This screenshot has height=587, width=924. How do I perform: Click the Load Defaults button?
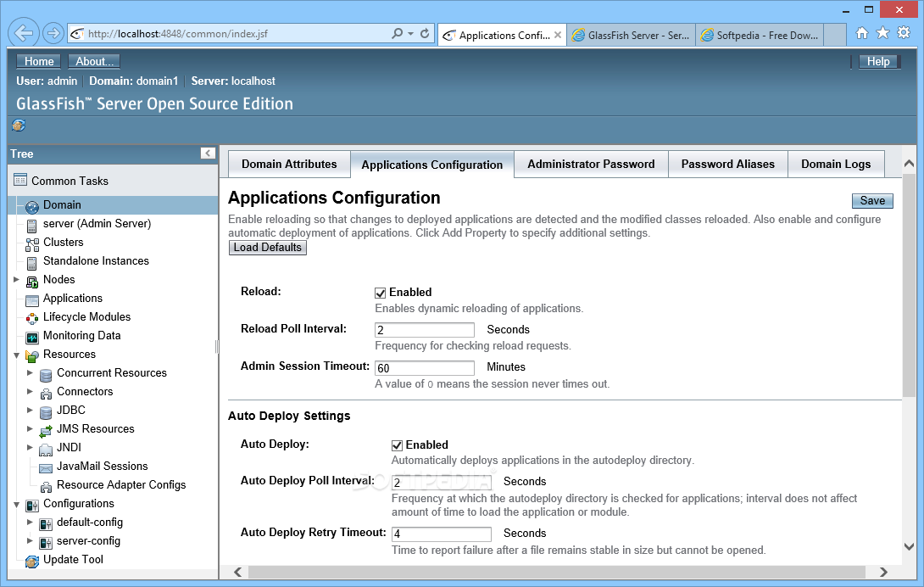268,248
